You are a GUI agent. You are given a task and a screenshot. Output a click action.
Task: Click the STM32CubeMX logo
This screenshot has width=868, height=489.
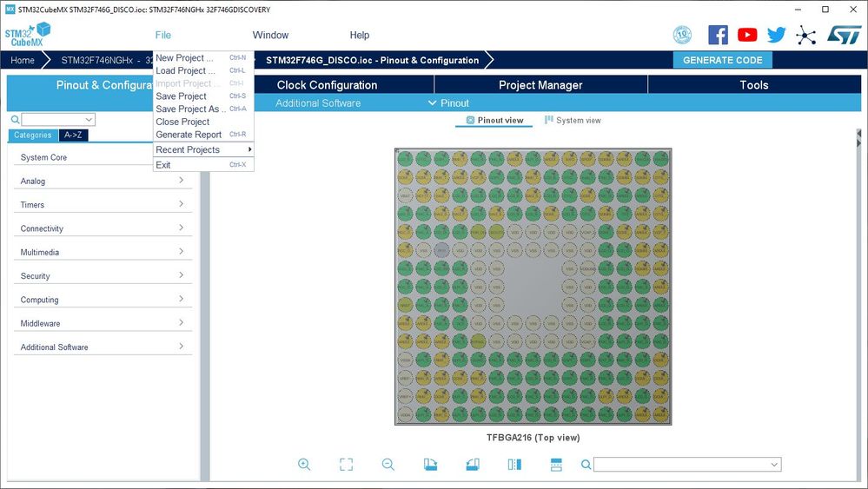tap(28, 34)
